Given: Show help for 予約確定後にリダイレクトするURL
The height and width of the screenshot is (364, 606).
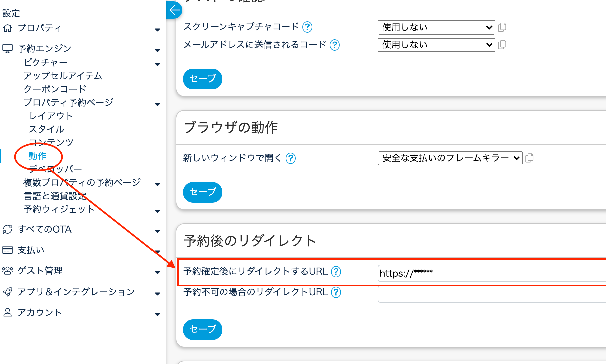Looking at the screenshot, I should (336, 272).
